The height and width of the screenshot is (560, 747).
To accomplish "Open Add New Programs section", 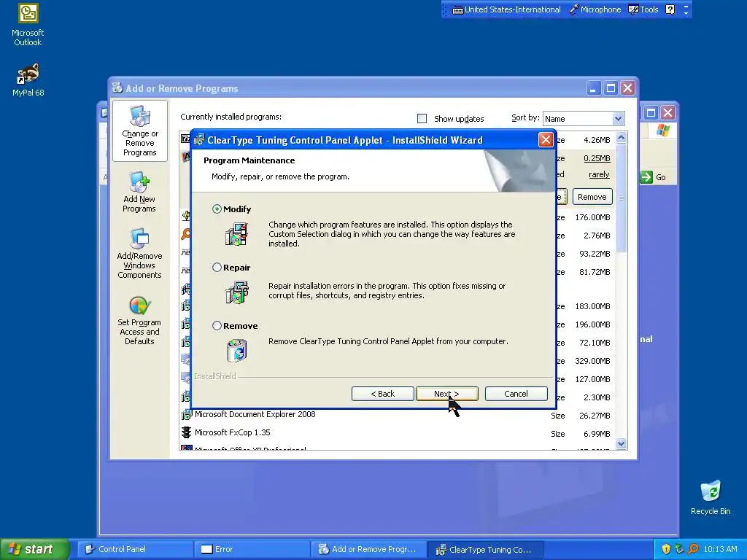I will [139, 192].
